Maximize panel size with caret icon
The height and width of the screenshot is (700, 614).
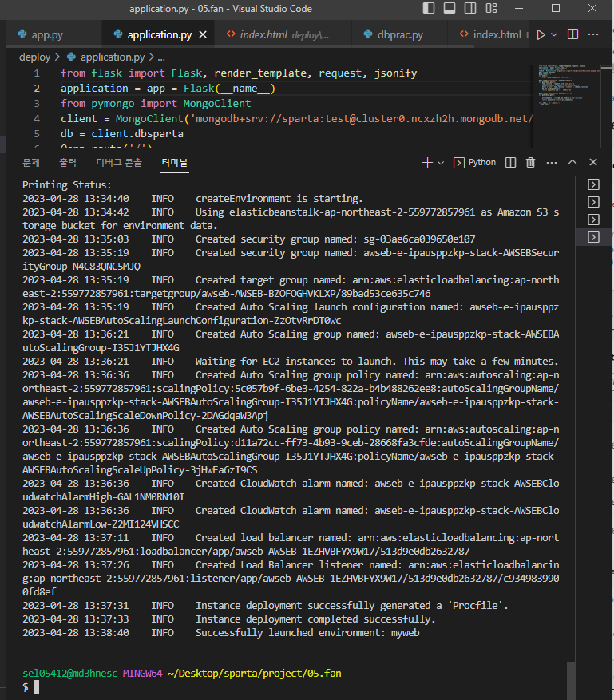(572, 162)
